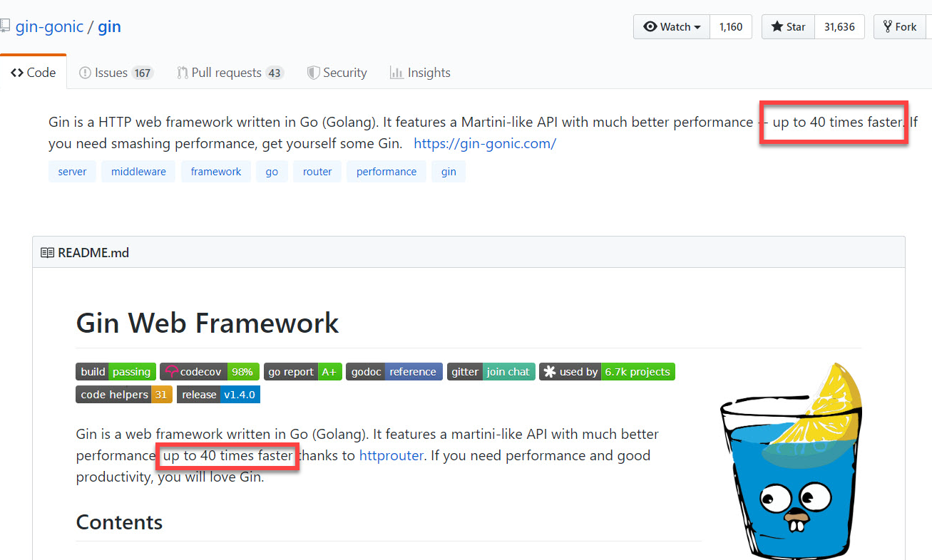Open the Security tab
Image resolution: width=932 pixels, height=560 pixels.
pyautogui.click(x=337, y=72)
